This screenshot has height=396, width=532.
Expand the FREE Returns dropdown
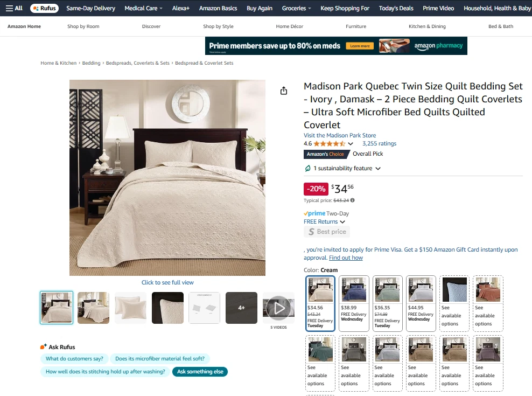(x=324, y=221)
